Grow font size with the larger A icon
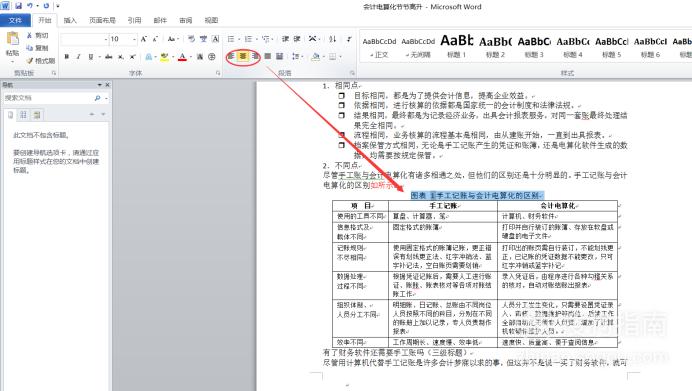This screenshot has width=692, height=391. tap(143, 39)
